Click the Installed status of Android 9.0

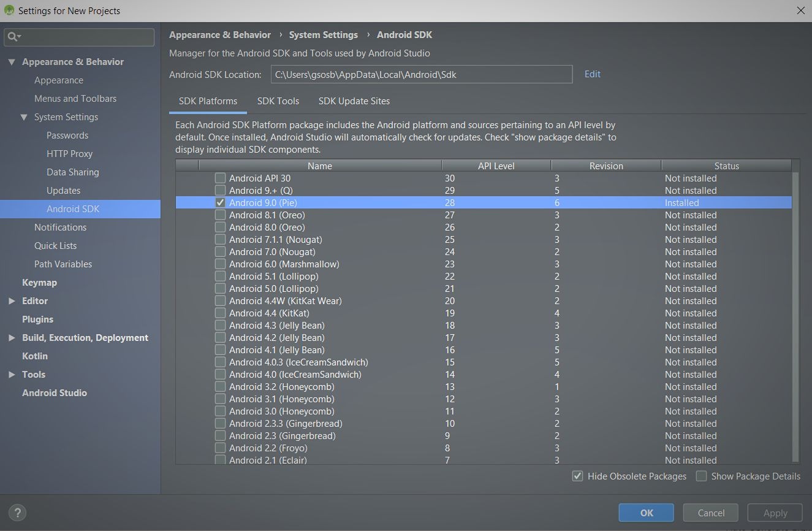pos(682,202)
